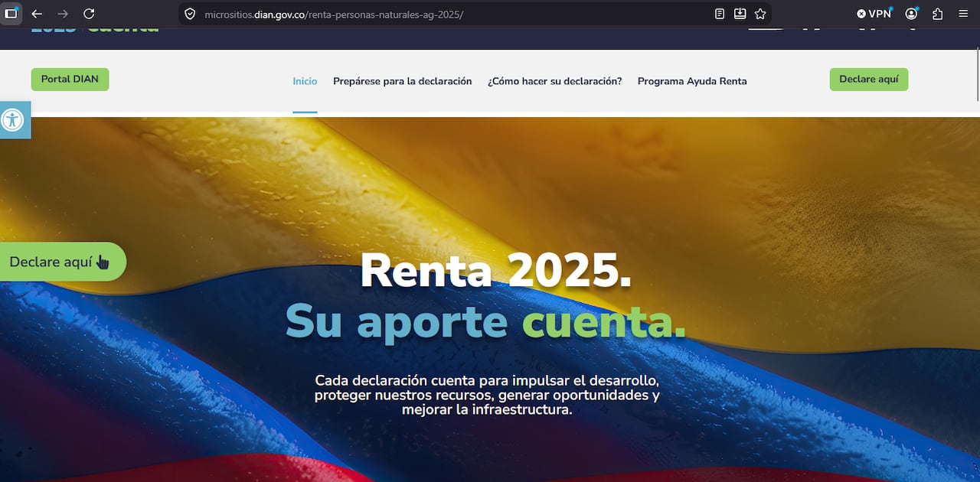
Task: Click the browser forward arrow
Action: tap(63, 14)
